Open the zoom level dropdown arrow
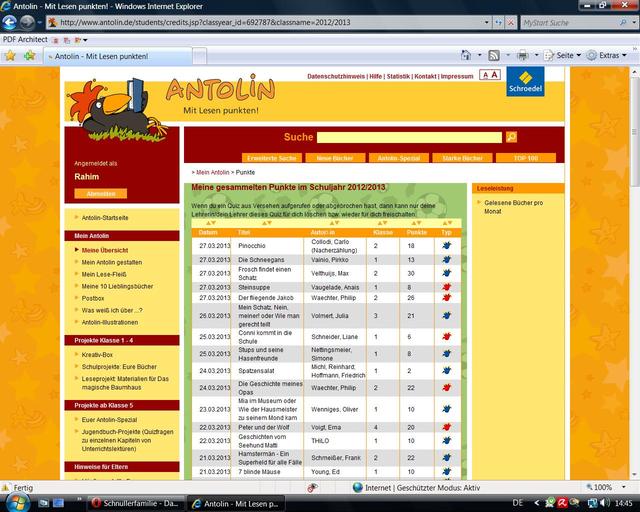 623,487
